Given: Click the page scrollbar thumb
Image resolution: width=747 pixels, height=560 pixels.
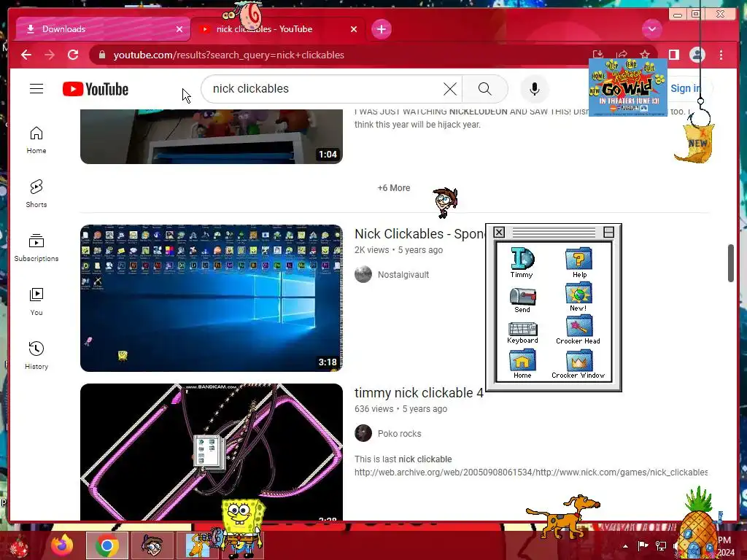Looking at the screenshot, I should tap(731, 262).
